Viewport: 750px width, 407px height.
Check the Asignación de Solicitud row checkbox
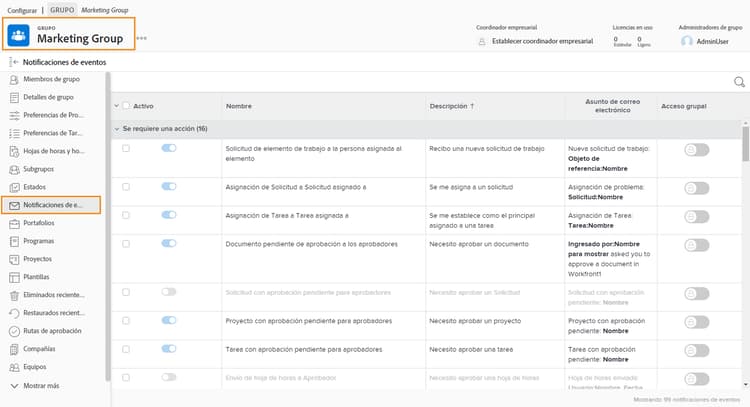(x=126, y=187)
